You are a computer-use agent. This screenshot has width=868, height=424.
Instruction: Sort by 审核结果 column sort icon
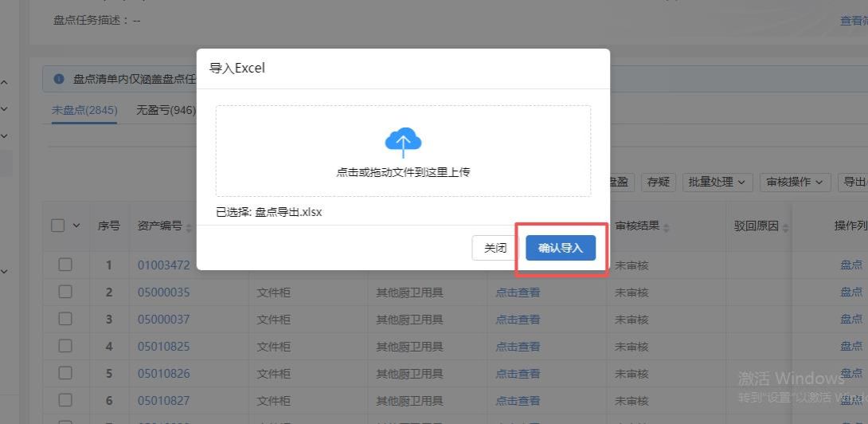tap(667, 227)
